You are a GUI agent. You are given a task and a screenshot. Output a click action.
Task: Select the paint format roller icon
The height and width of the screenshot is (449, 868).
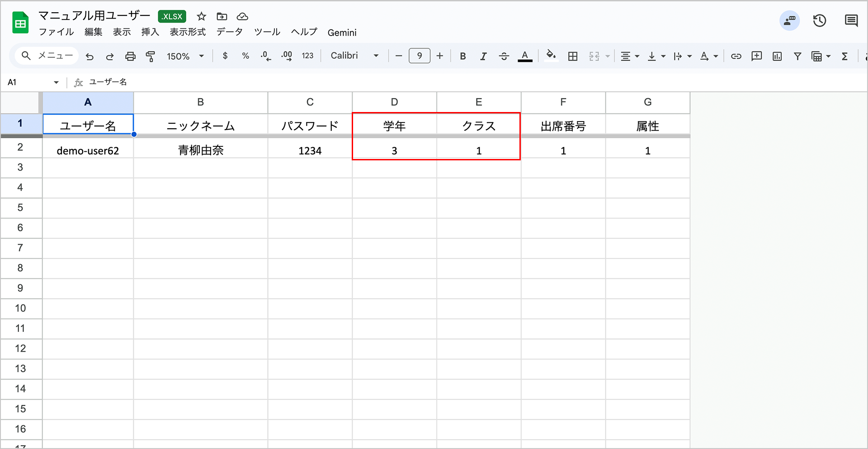tap(151, 56)
